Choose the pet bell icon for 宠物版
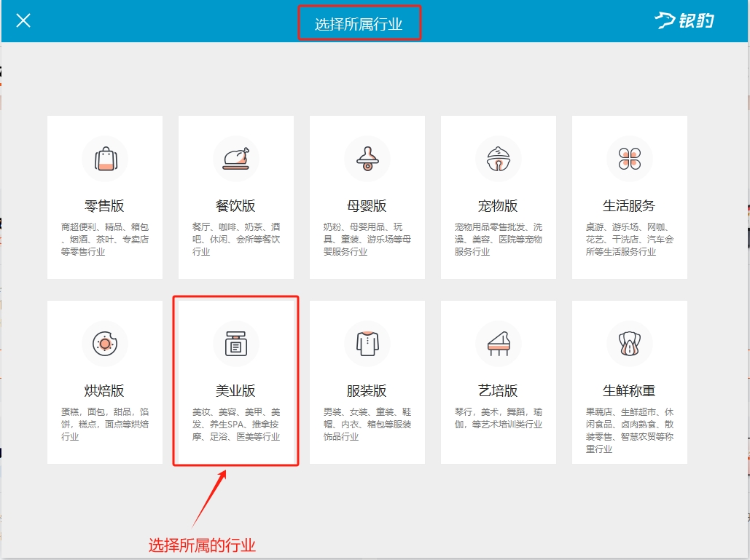This screenshot has width=750, height=560. 499,158
